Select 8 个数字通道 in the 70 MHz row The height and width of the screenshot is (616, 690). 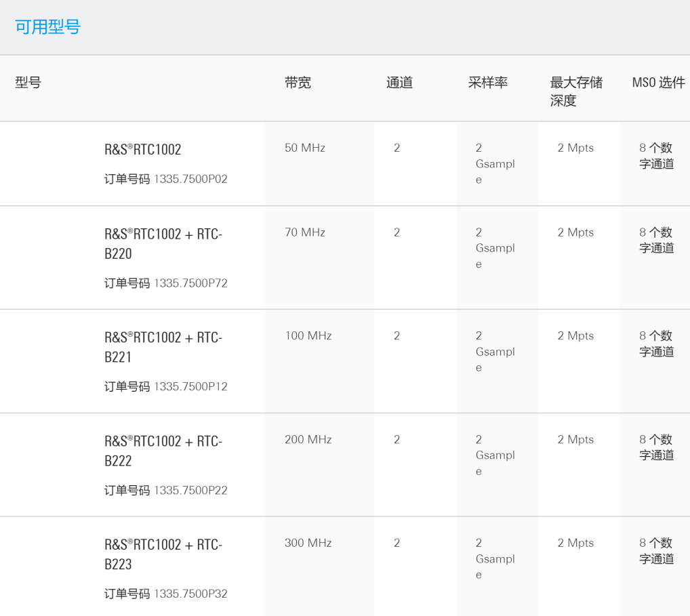657,241
